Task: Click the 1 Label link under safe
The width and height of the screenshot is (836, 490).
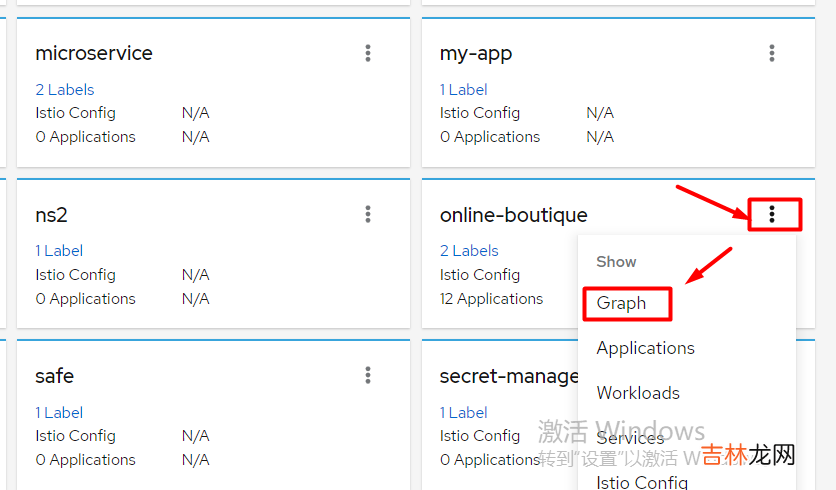Action: coord(59,413)
